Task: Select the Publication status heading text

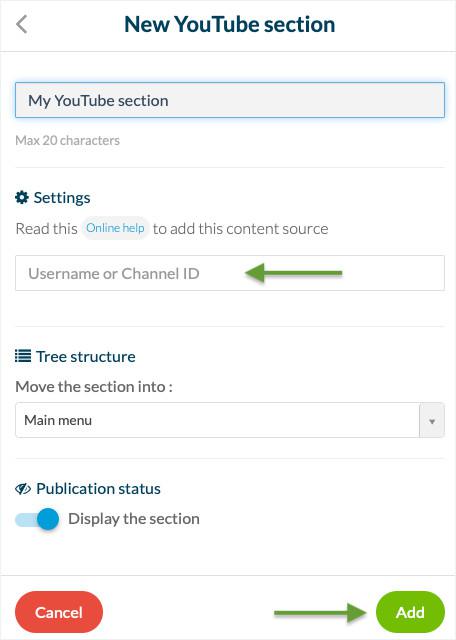Action: coord(98,489)
